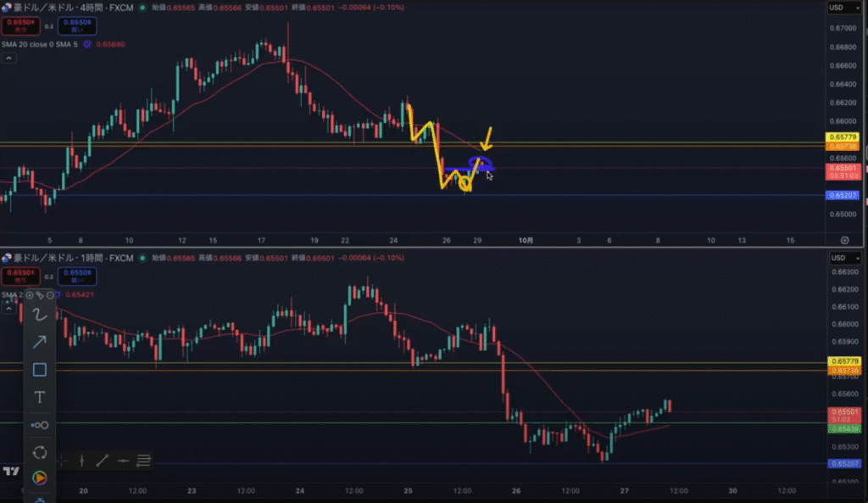This screenshot has width=868, height=503.
Task: Click the 1-hour chart symbol title
Action: 73,258
